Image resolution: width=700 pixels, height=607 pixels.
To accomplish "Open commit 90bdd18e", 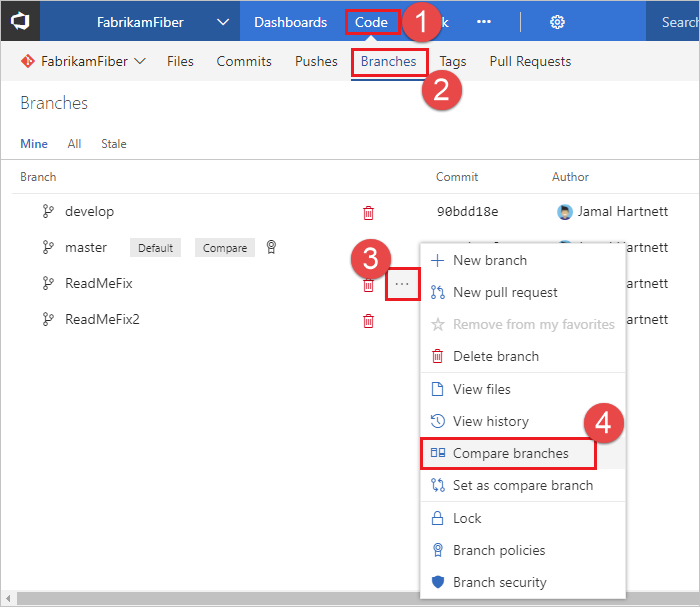I will click(467, 212).
